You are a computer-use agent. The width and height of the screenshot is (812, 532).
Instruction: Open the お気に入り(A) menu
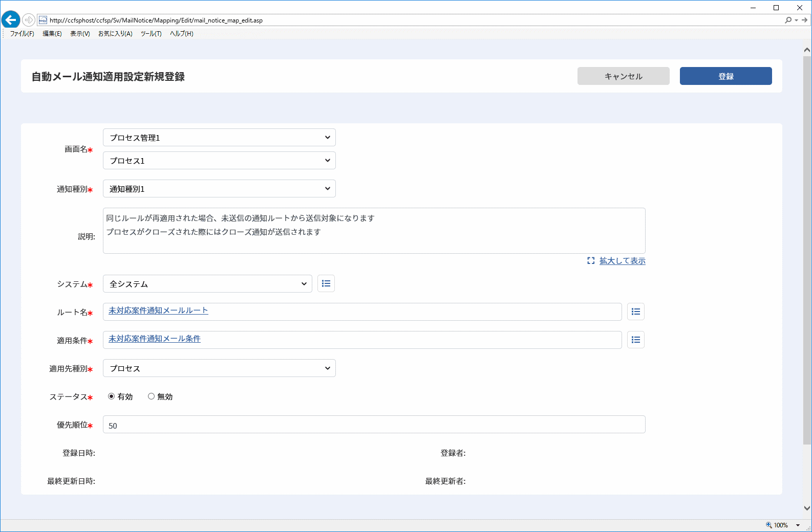pos(115,34)
